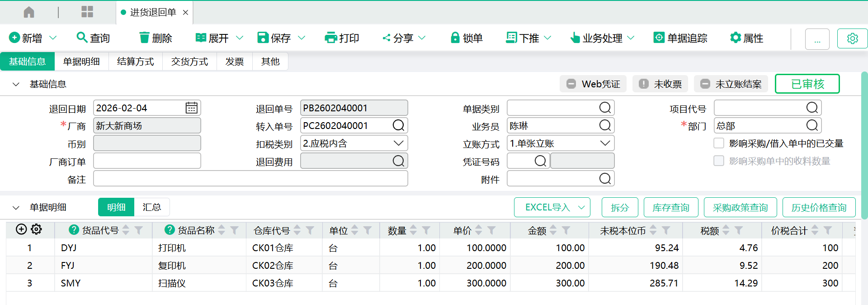This screenshot has width=868, height=305.
Task: Expand the 扣税类别 dropdown
Action: 398,143
